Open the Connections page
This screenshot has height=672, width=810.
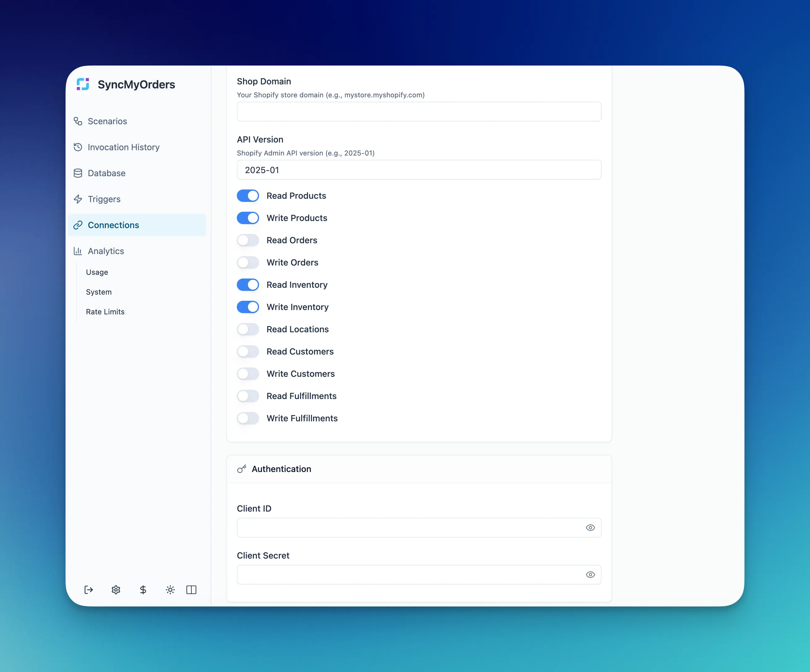(x=113, y=225)
